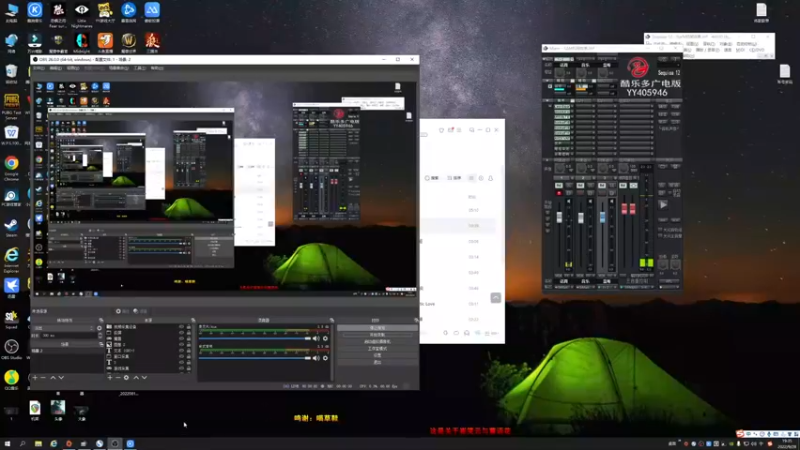Image resolution: width=800 pixels, height=450 pixels.
Task: Move source up in OBS sources panel
Action: coord(136,378)
